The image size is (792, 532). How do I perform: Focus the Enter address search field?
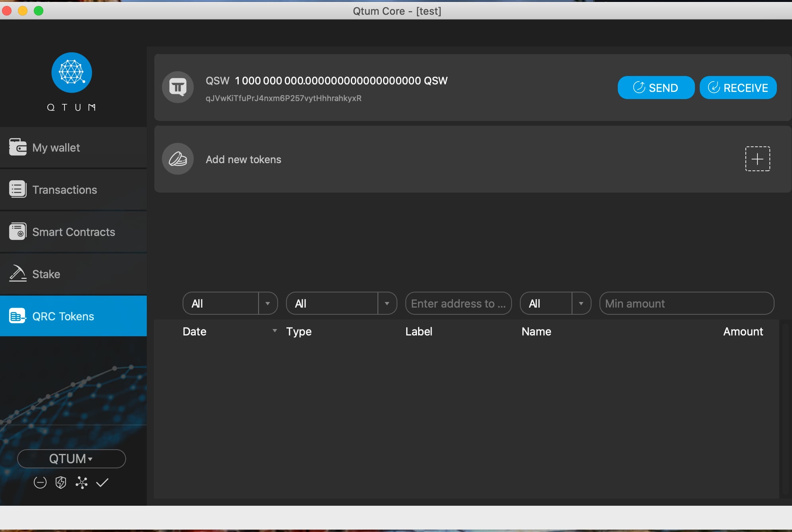pos(458,304)
